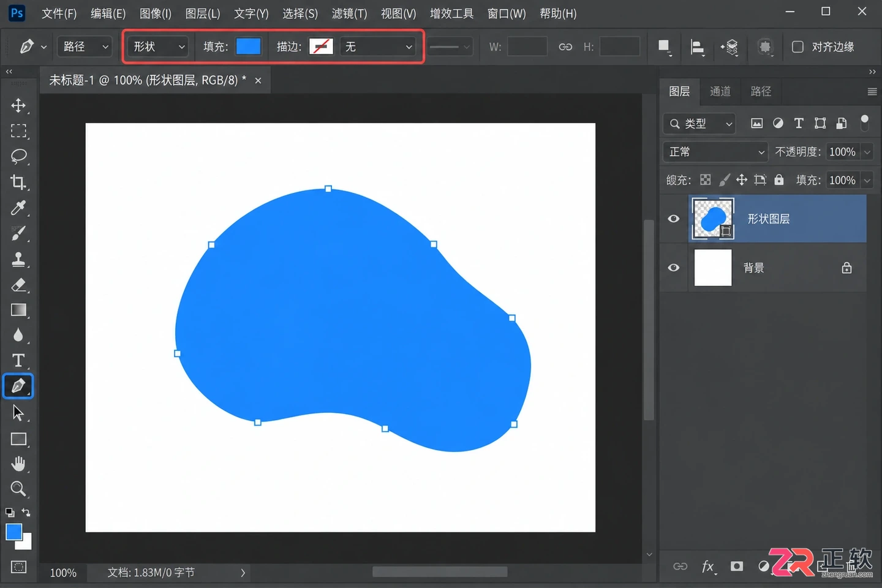The image size is (882, 588).
Task: Open the 图层(L) menu
Action: (x=203, y=13)
